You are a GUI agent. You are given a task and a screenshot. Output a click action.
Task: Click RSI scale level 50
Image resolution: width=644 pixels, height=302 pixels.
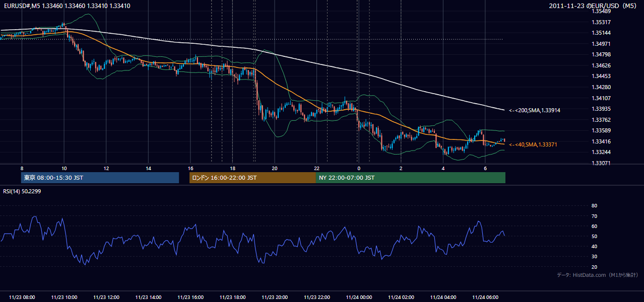coord(594,236)
